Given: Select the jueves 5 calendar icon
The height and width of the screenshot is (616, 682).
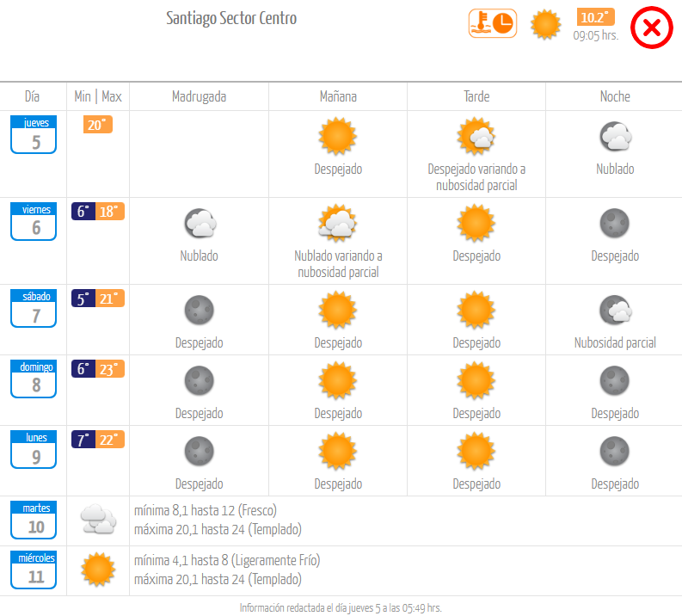Looking at the screenshot, I should [34, 134].
